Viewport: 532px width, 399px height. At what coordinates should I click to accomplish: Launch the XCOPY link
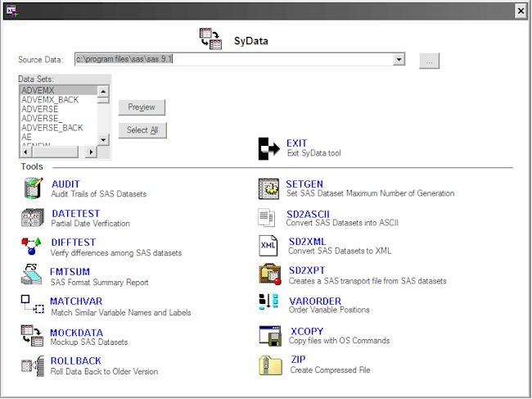pyautogui.click(x=307, y=332)
